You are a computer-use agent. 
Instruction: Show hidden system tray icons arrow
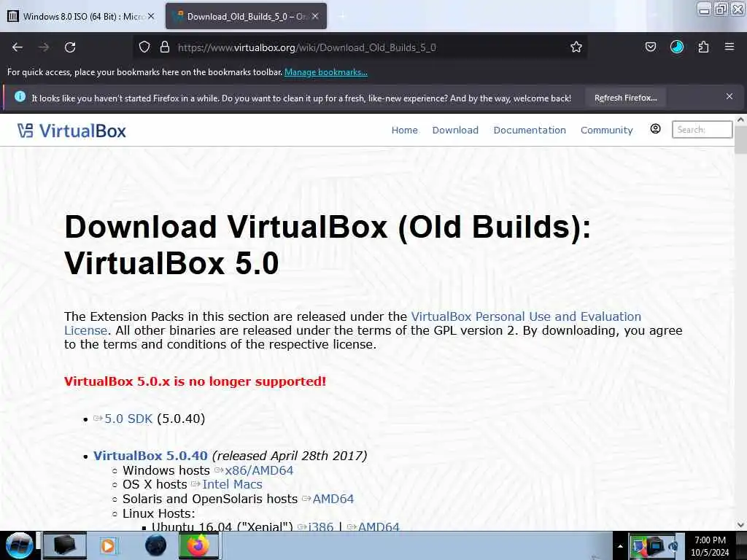tap(620, 546)
